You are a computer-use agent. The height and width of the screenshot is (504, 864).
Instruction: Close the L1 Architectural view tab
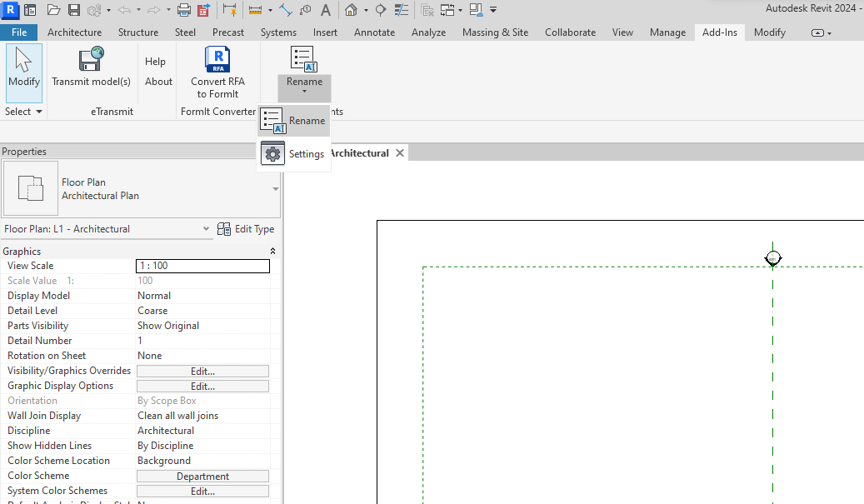[400, 153]
